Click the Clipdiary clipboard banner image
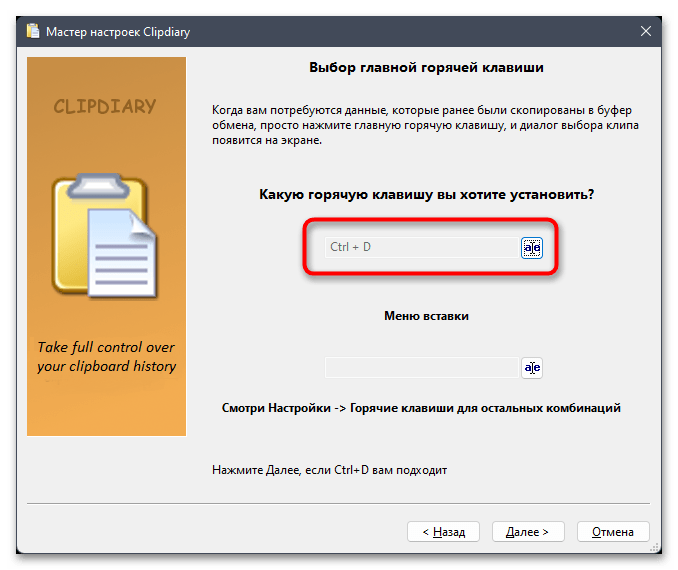This screenshot has width=678, height=570. click(x=106, y=246)
